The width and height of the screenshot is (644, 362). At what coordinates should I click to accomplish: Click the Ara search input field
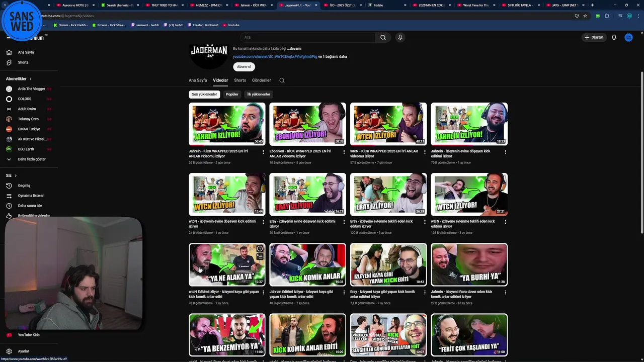tap(307, 37)
